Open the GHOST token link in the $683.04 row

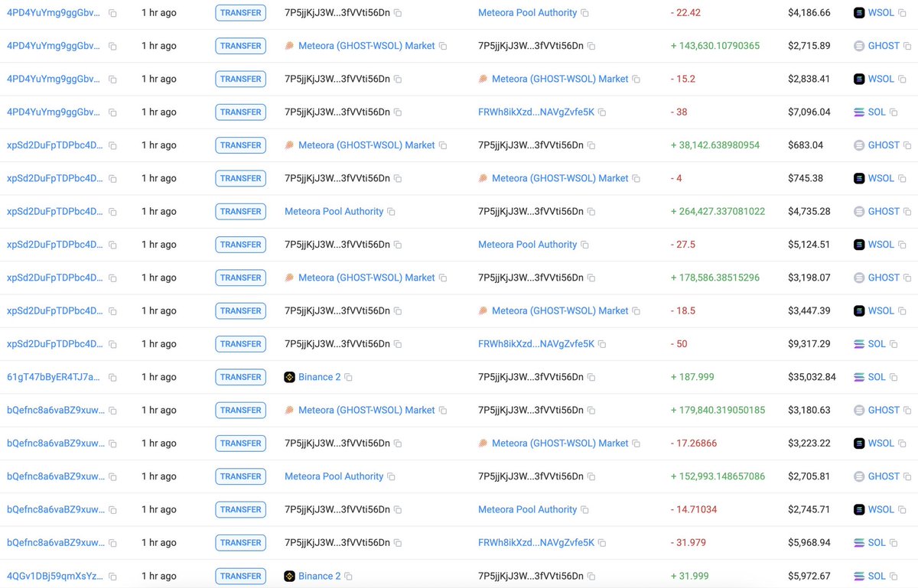(884, 145)
